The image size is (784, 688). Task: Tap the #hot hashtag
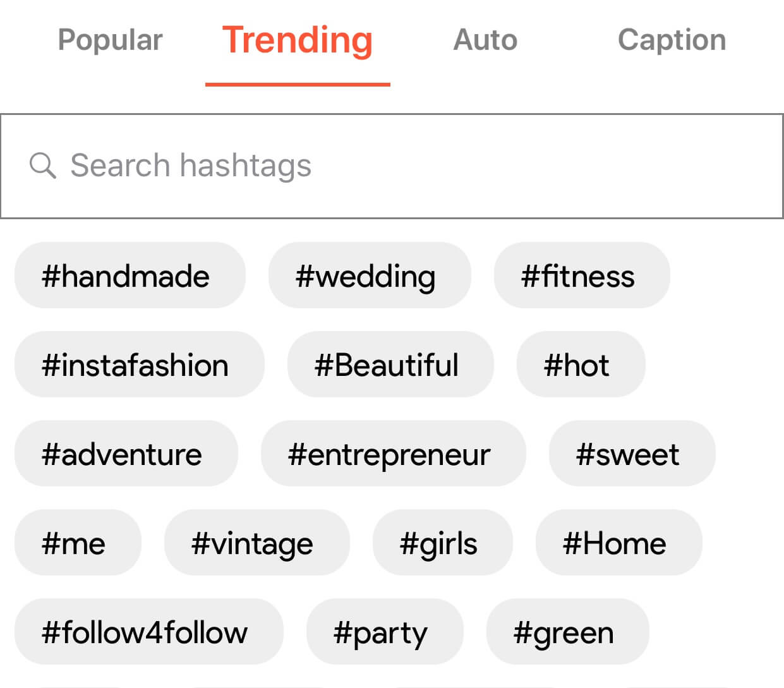pos(581,365)
